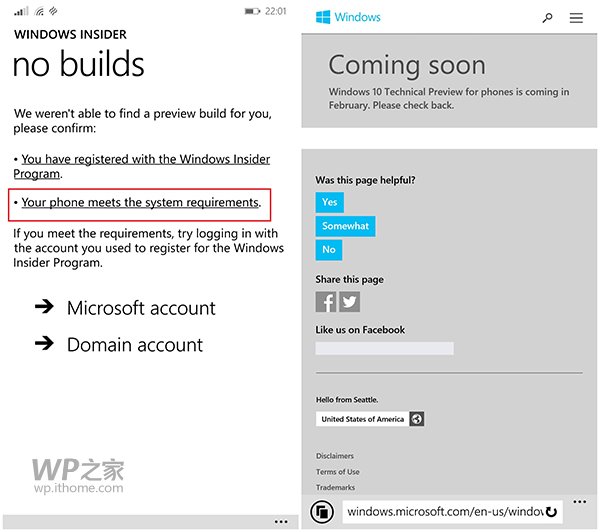Open the Trademarks footer link
This screenshot has height=532, width=600.
(x=335, y=488)
